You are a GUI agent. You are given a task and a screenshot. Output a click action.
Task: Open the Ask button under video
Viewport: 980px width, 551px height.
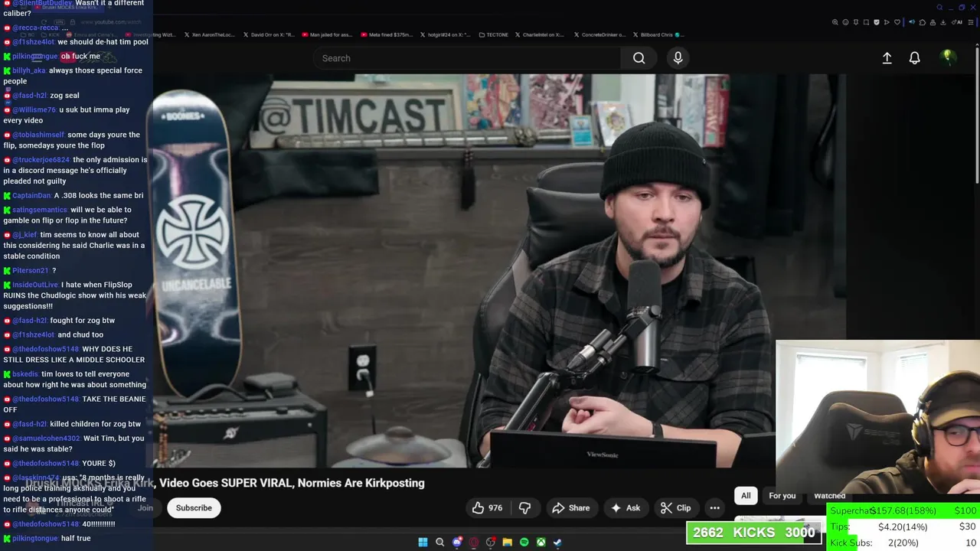coord(626,508)
